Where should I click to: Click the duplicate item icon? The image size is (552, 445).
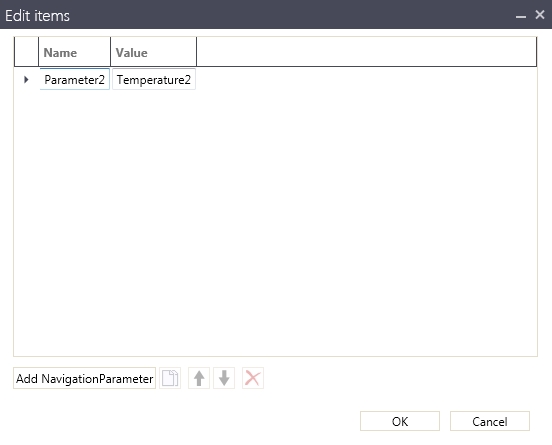[x=170, y=378]
